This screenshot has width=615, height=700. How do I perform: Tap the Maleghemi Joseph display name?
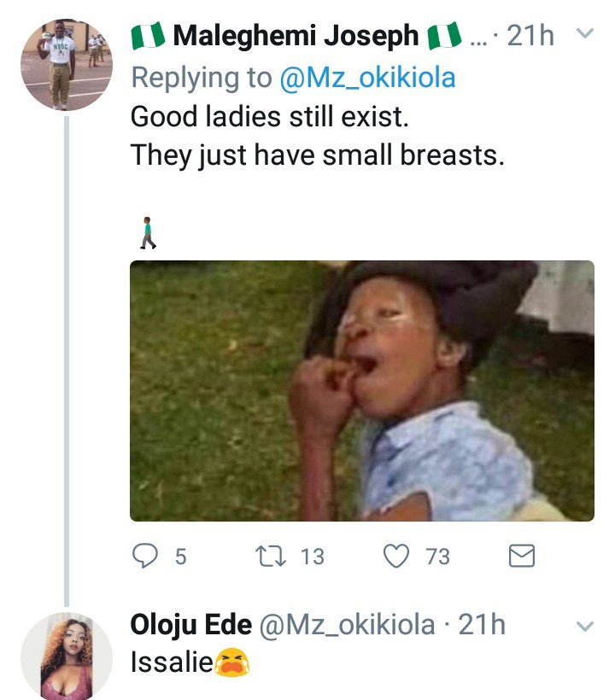tap(296, 36)
